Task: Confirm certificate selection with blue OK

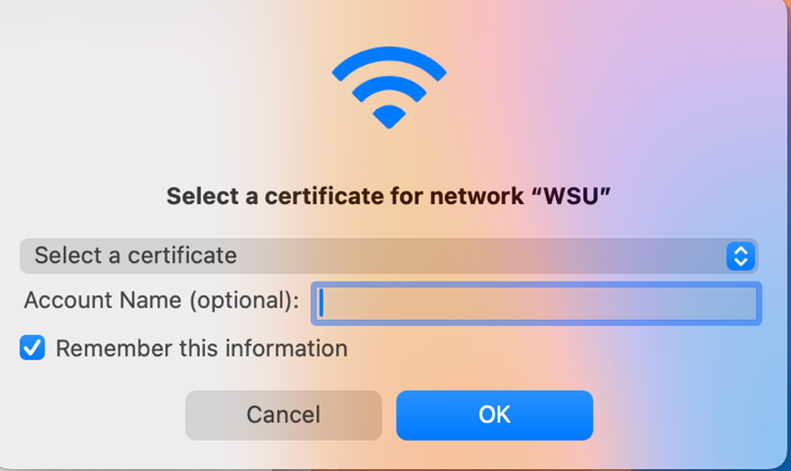Action: (494, 415)
